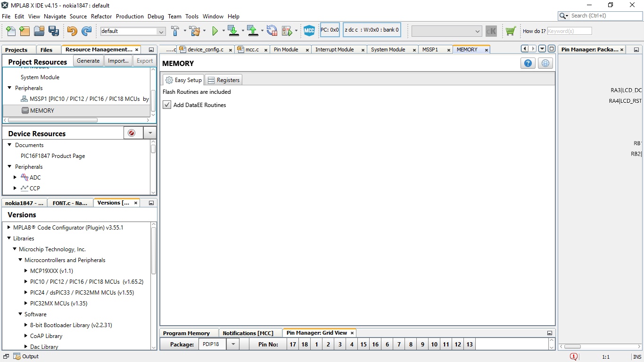Expand the ADC peripheral tree node
The height and width of the screenshot is (362, 644).
point(15,178)
